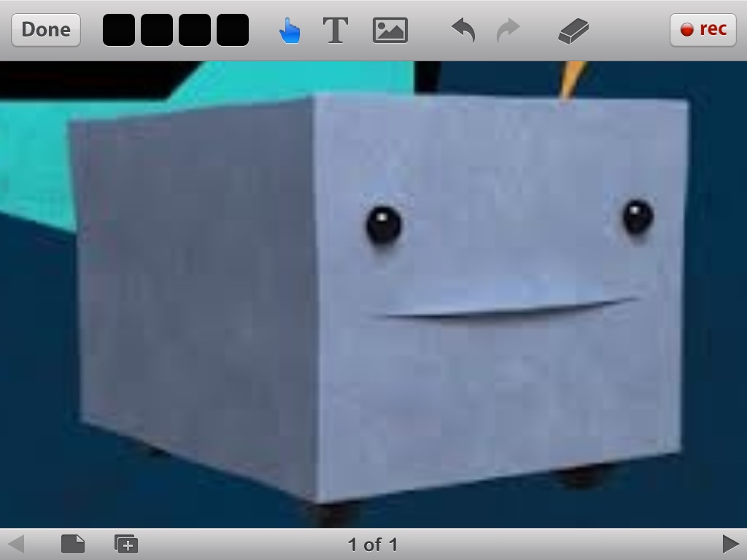Select the first black color swatch
This screenshot has height=560, width=747.
pos(119,30)
